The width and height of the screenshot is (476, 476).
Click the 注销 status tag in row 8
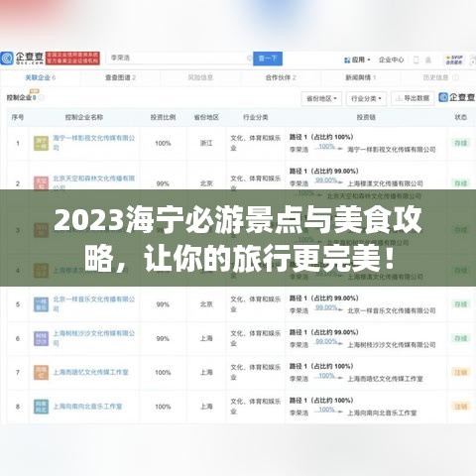tap(460, 407)
